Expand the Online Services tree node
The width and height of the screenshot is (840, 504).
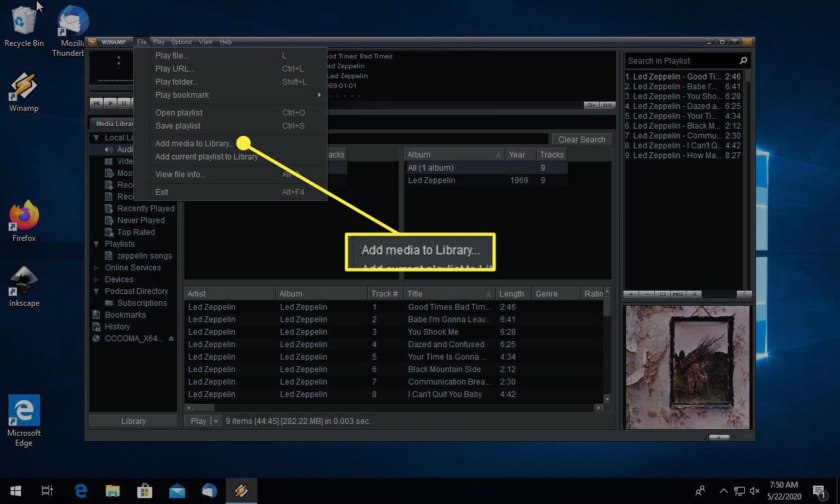coord(96,268)
